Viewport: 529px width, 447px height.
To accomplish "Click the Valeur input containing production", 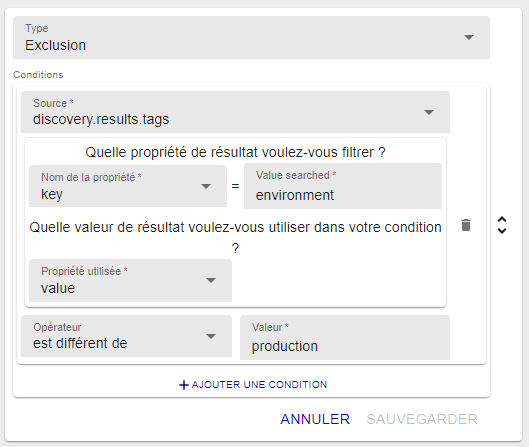I will 345,337.
